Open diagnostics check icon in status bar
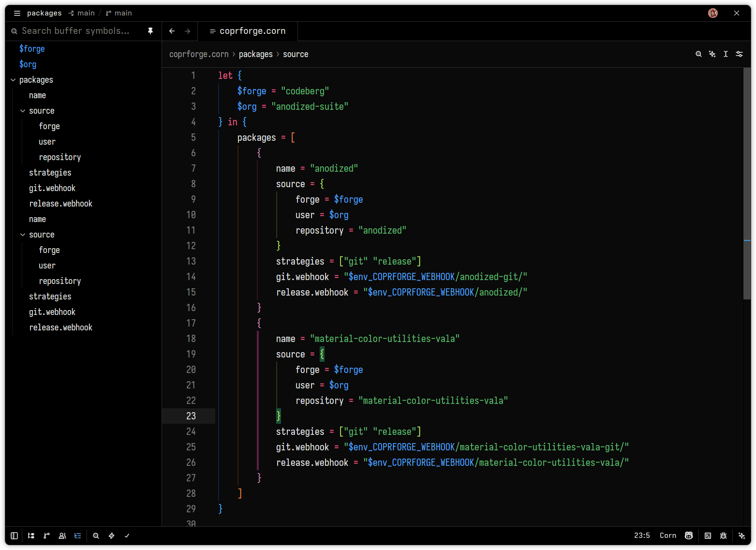Viewport: 756px width, 550px height. coord(127,535)
